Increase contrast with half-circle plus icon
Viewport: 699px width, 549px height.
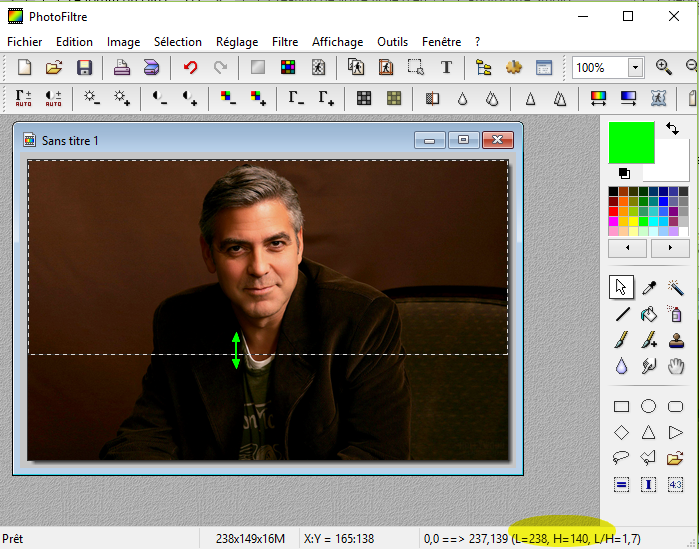tap(189, 98)
